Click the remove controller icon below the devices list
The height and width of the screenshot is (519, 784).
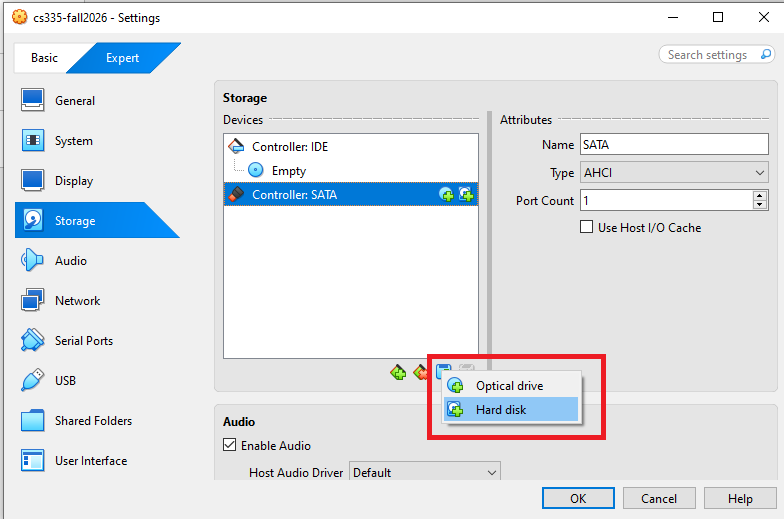pos(420,372)
